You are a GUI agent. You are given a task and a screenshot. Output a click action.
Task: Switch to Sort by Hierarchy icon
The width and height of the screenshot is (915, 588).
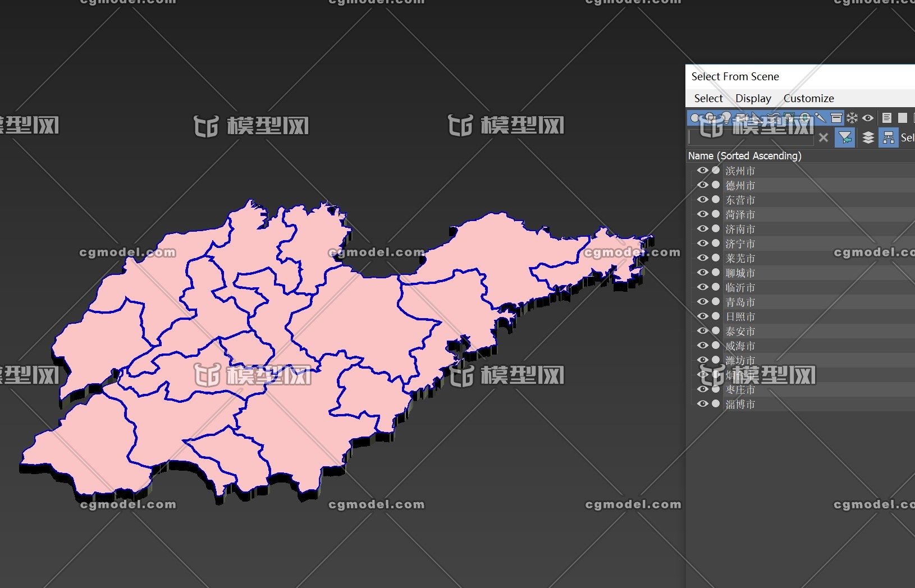click(x=888, y=137)
